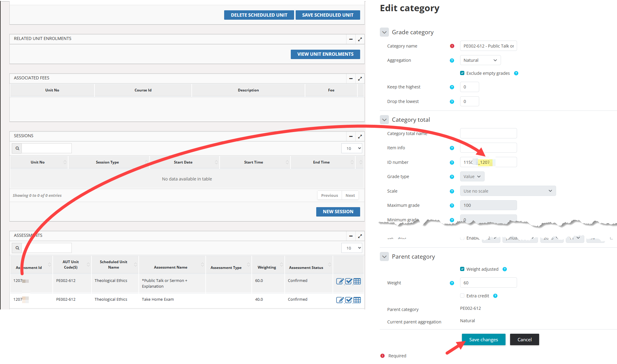Uncheck the Weight adjusted checkbox
This screenshot has width=617, height=364.
click(x=462, y=269)
